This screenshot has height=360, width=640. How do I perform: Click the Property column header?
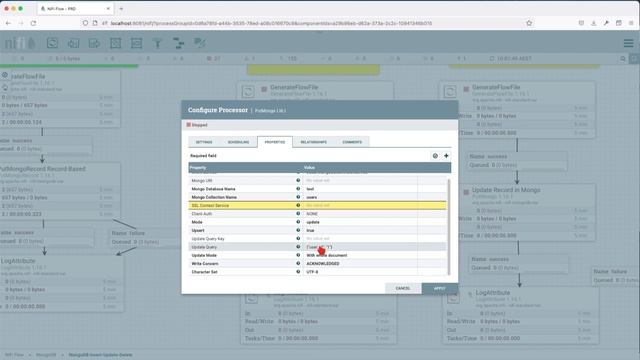245,167
